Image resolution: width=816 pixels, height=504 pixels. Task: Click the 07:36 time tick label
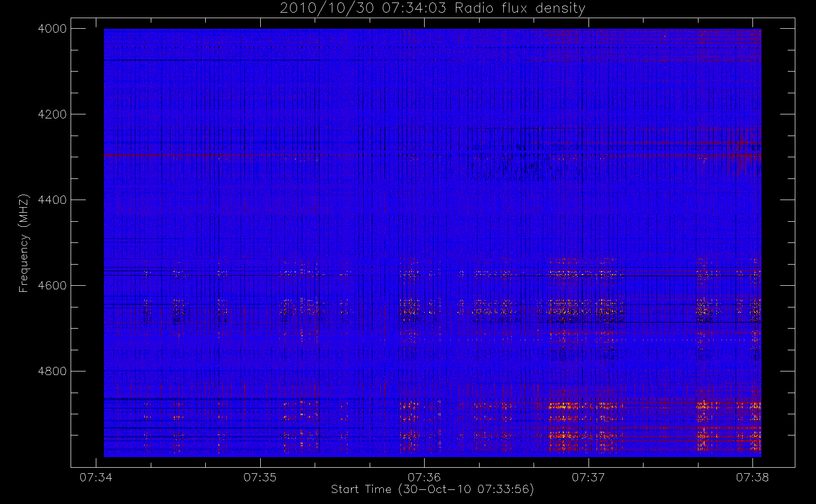pyautogui.click(x=424, y=477)
